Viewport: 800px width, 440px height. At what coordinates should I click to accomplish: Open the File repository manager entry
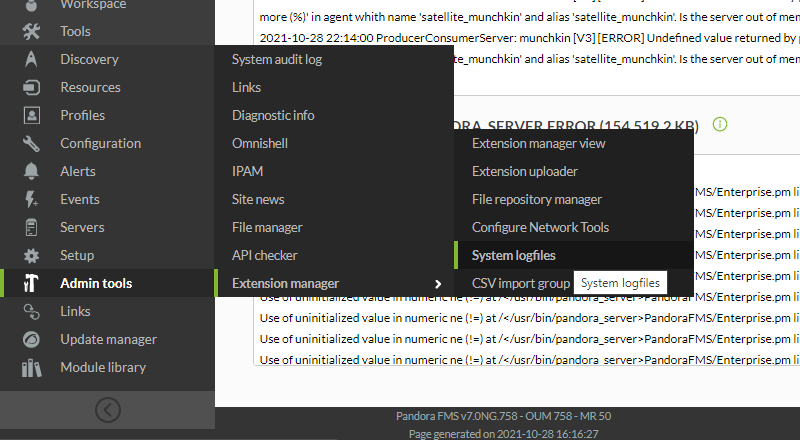[537, 200]
